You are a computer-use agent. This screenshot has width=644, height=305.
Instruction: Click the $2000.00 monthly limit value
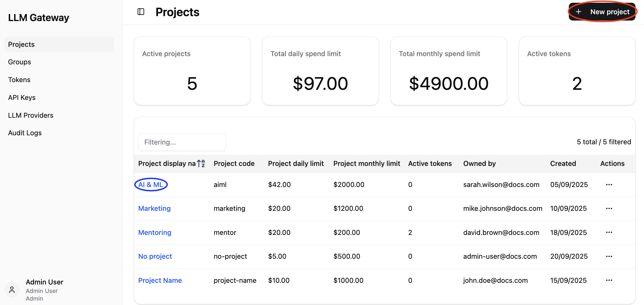click(349, 185)
